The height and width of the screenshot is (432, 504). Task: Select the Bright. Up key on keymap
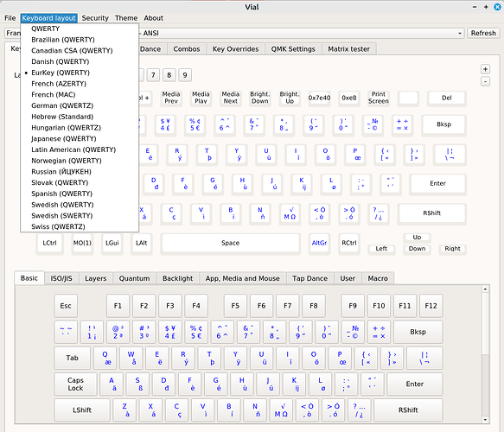[290, 98]
